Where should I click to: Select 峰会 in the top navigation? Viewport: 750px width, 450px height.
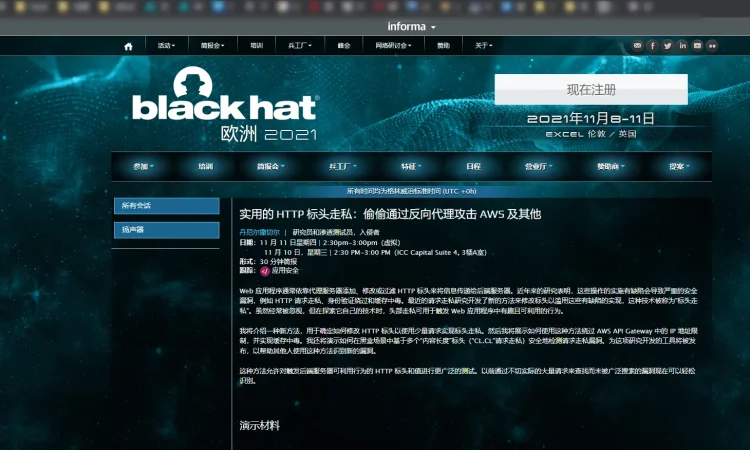coord(344,45)
